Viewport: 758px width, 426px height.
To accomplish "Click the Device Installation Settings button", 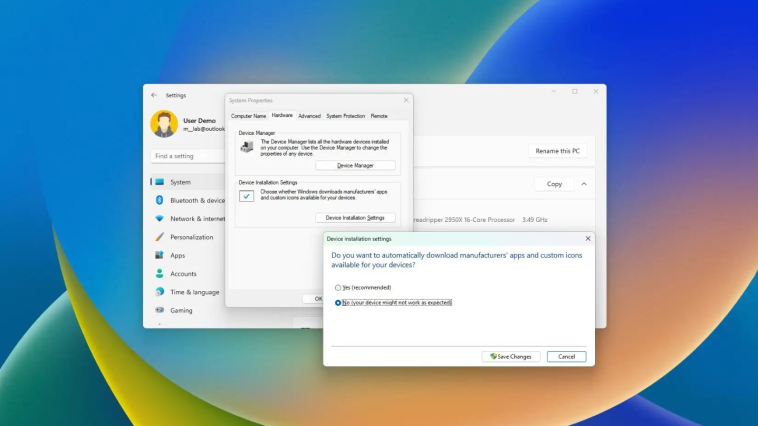I will coord(355,218).
